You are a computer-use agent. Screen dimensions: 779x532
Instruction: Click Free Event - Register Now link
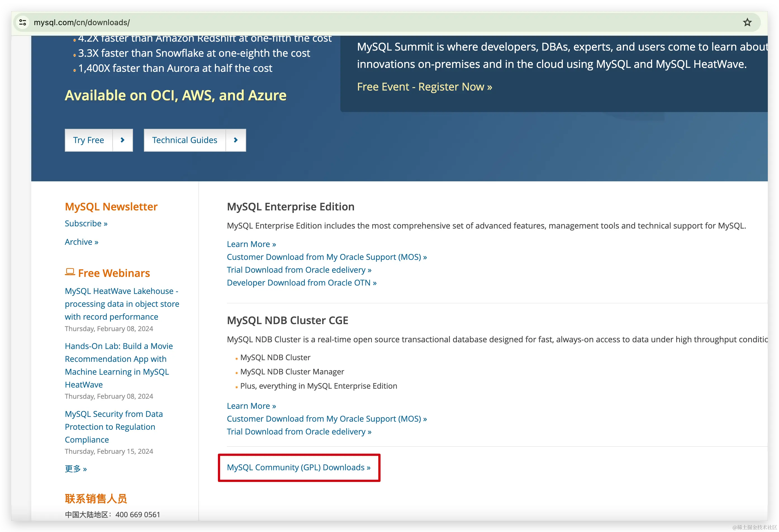point(424,87)
